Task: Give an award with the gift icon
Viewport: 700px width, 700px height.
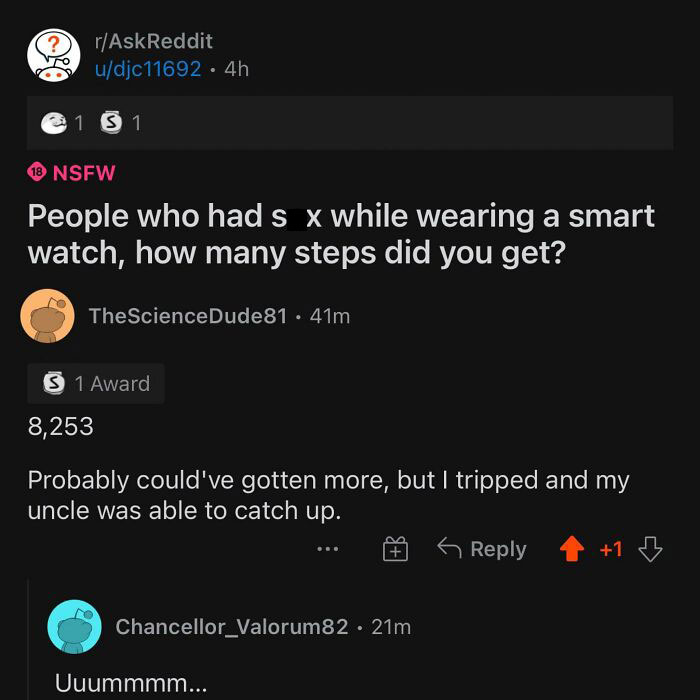Action: (395, 549)
